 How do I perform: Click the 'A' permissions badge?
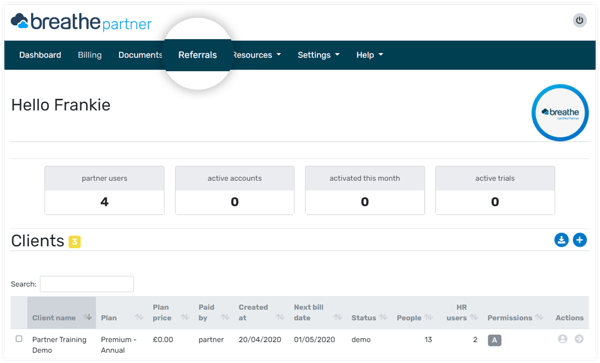click(494, 340)
